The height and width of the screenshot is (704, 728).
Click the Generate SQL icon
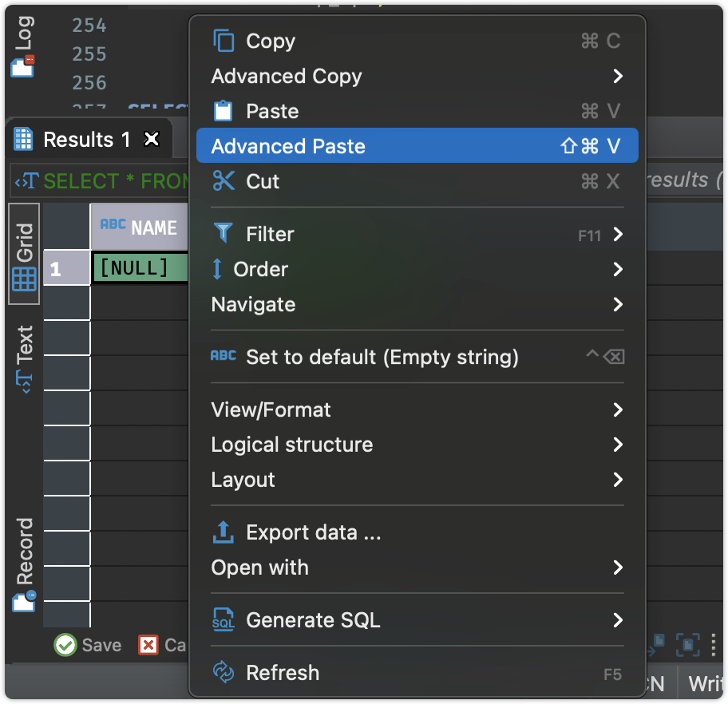tap(221, 620)
